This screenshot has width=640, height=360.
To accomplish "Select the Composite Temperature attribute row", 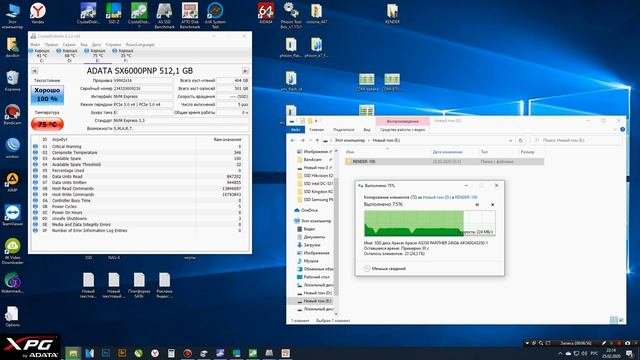I will (x=138, y=153).
